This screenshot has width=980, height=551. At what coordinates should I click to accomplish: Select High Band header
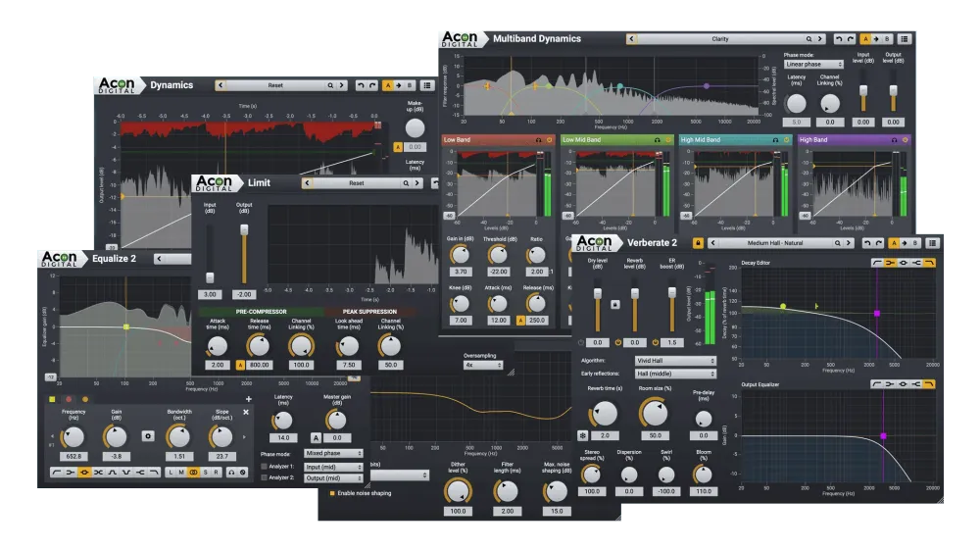(x=854, y=140)
